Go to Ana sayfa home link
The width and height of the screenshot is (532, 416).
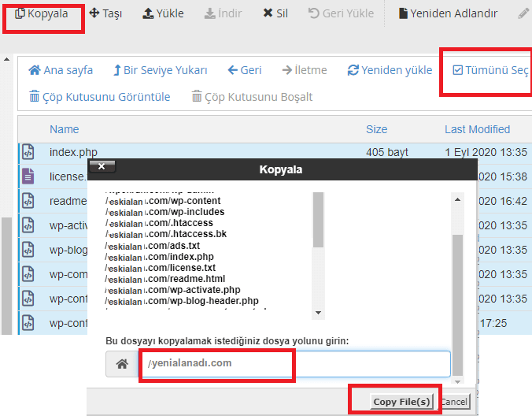click(61, 70)
